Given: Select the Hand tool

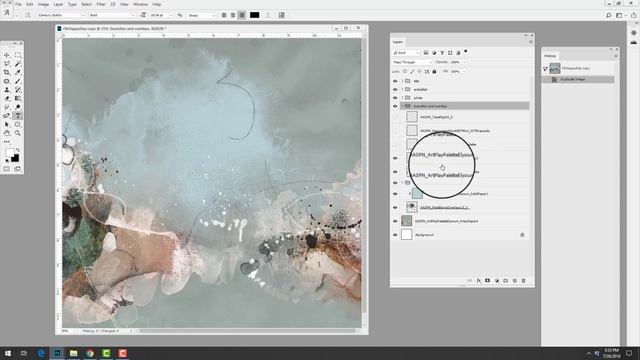Looking at the screenshot, I should [x=7, y=133].
